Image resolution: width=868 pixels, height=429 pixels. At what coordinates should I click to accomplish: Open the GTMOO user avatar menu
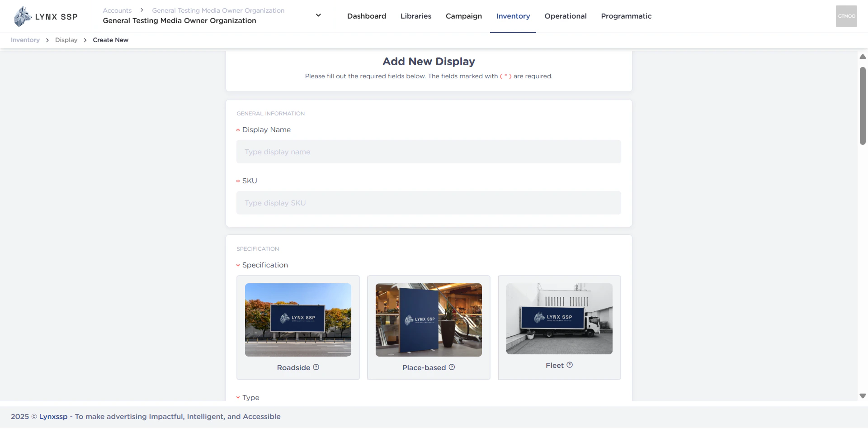[x=846, y=16]
